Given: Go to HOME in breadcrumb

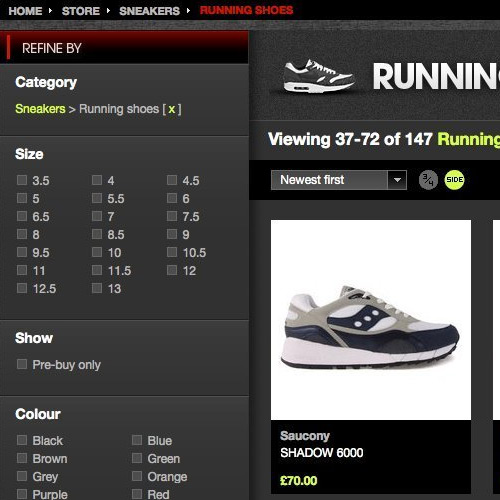Looking at the screenshot, I should click(25, 11).
